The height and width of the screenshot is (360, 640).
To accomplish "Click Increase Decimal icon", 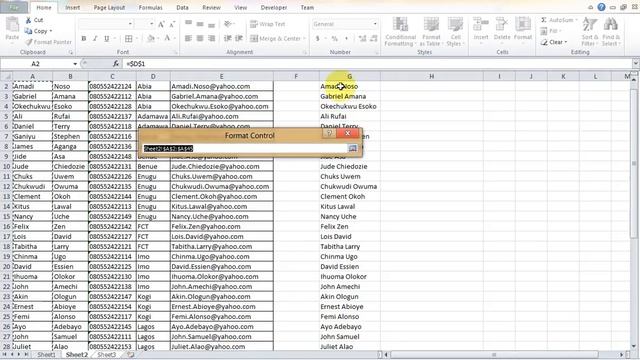I will [x=362, y=38].
